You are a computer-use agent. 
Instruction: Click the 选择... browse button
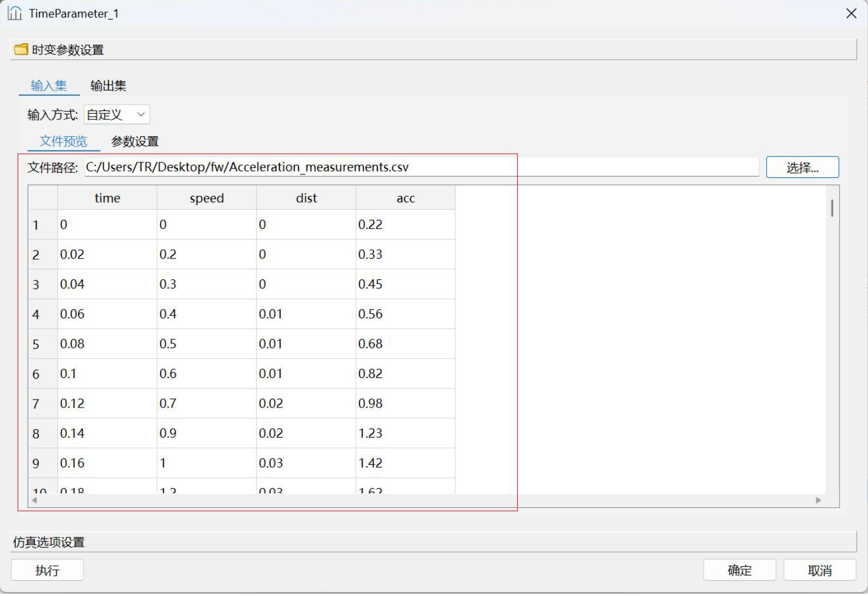[802, 168]
